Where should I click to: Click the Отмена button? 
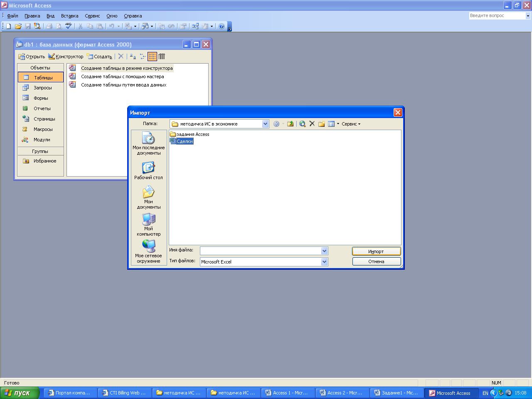tap(376, 261)
